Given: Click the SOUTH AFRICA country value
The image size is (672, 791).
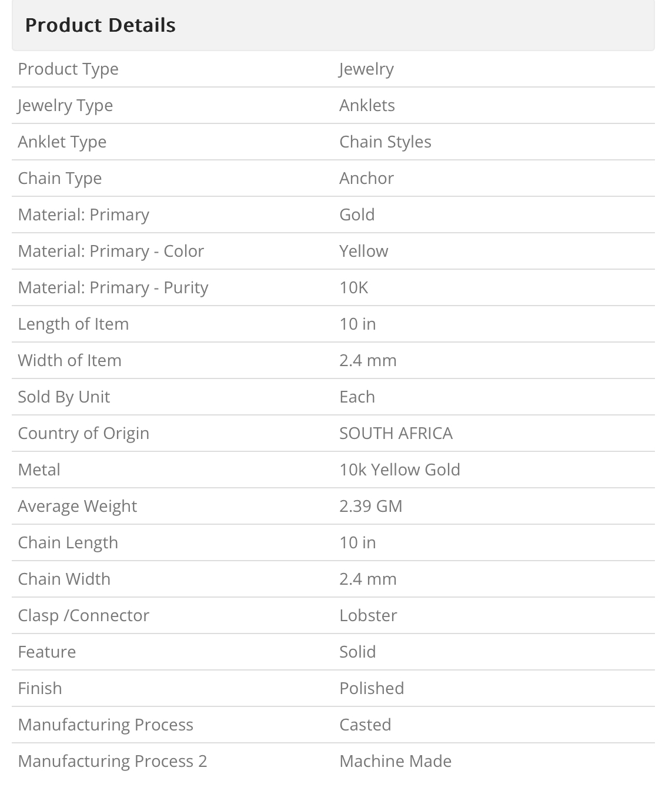Looking at the screenshot, I should coord(396,434).
